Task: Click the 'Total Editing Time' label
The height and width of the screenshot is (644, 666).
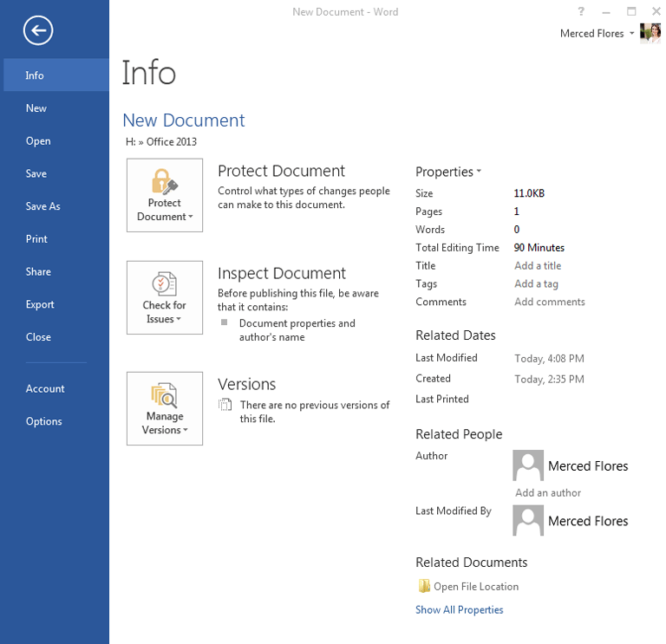Action: click(457, 248)
